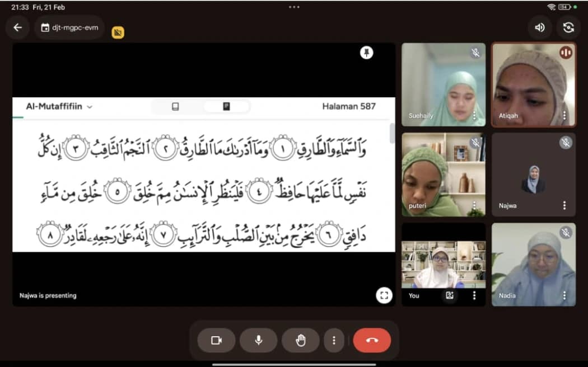Open meeting code djt-mgpc-evm details

(x=70, y=27)
